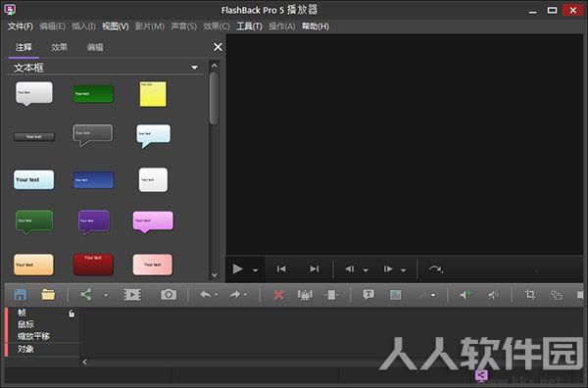Choose the purple speech bubble style
This screenshot has width=588, height=388.
coord(94,222)
